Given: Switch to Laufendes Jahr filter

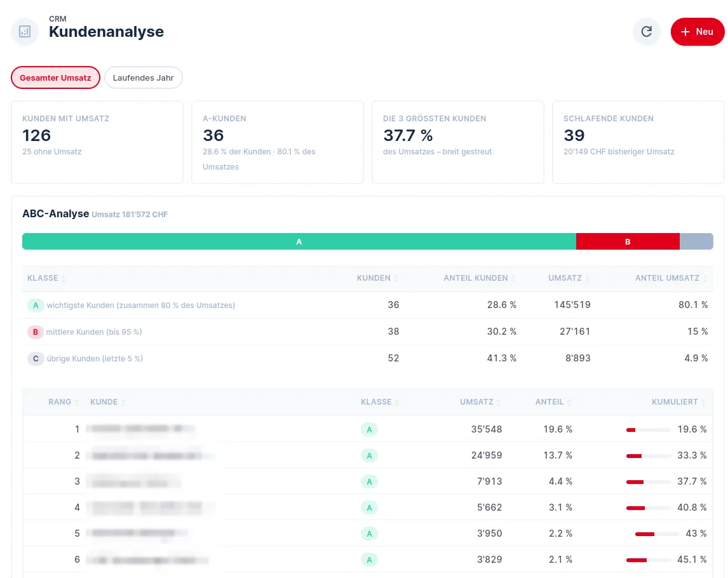Looking at the screenshot, I should click(x=143, y=77).
